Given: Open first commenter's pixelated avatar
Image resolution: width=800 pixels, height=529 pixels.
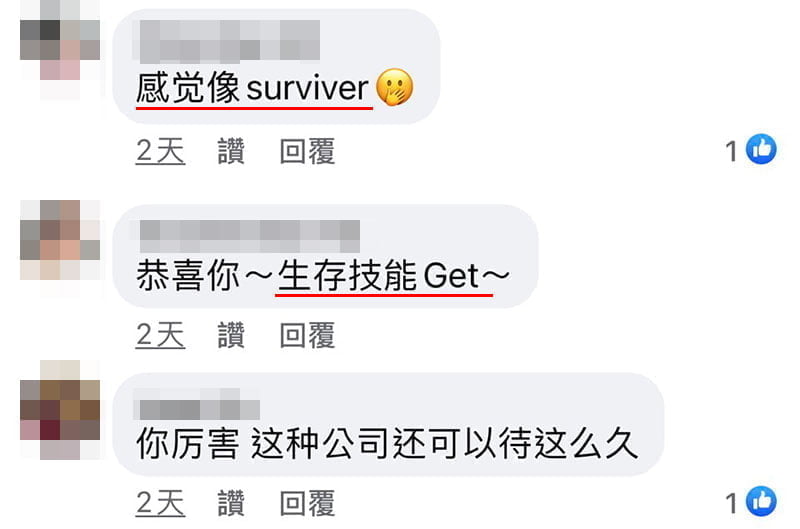Looking at the screenshot, I should coord(60,48).
